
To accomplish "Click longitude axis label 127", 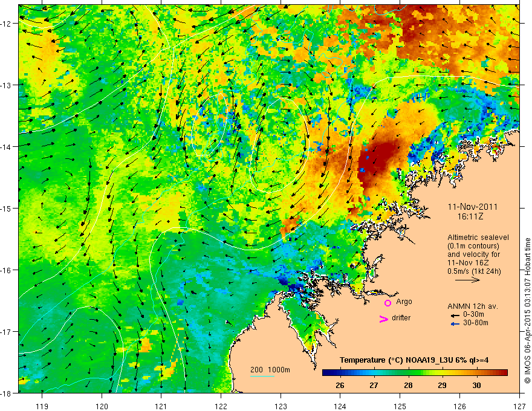I will (x=519, y=406).
